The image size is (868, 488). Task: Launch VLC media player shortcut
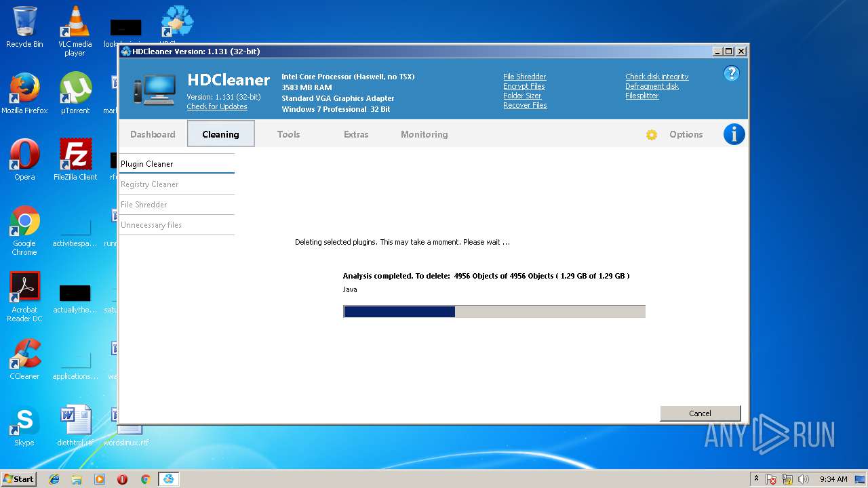tap(75, 30)
